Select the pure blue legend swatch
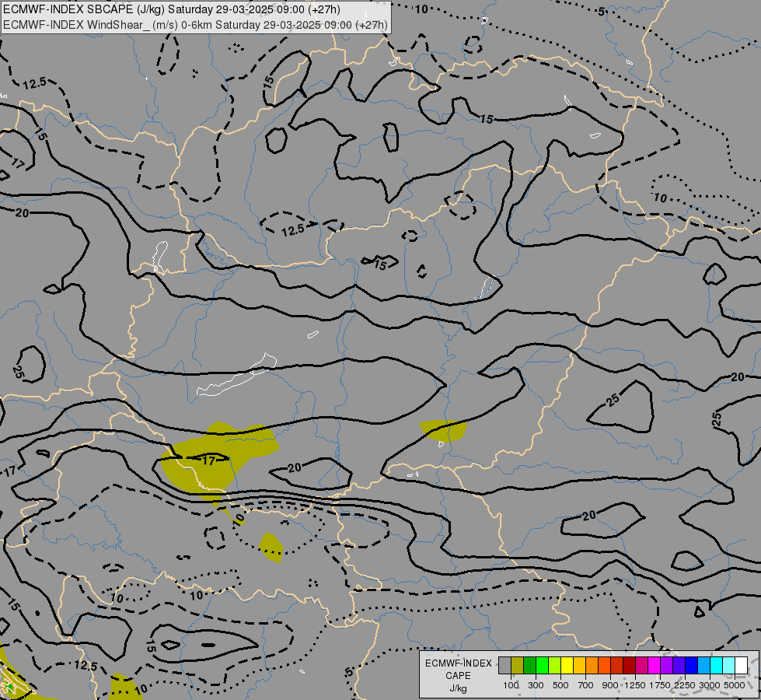This screenshot has height=700, width=761. (692, 666)
